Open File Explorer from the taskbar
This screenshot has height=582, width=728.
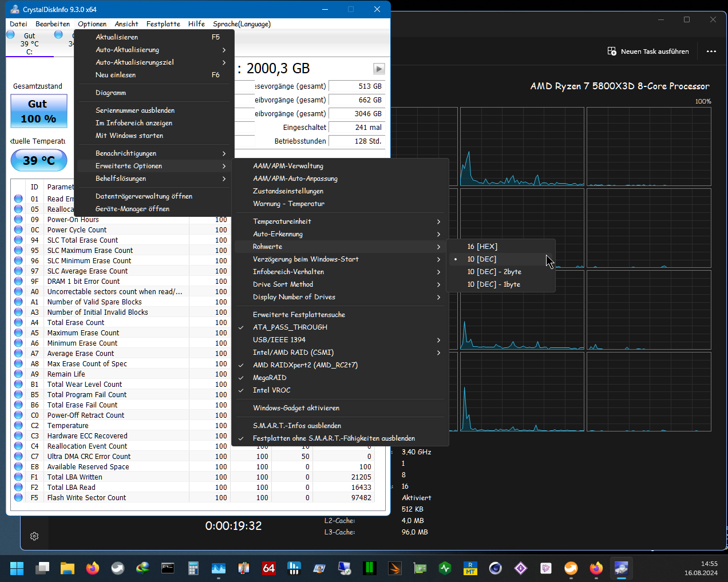[x=68, y=568]
